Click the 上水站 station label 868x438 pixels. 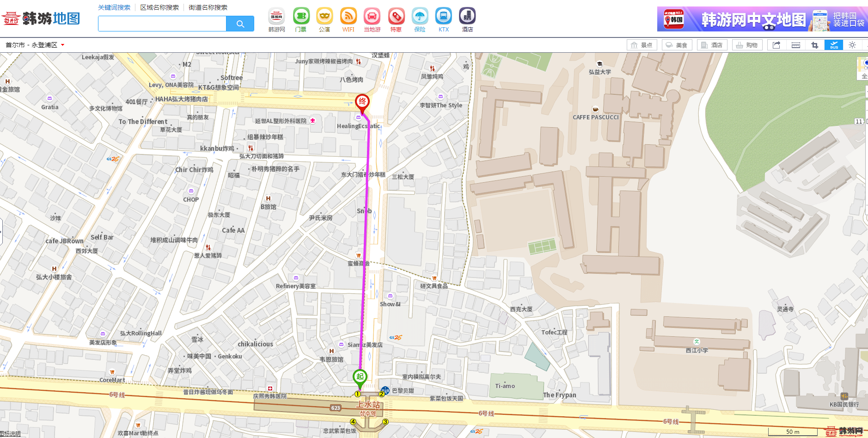tap(368, 405)
